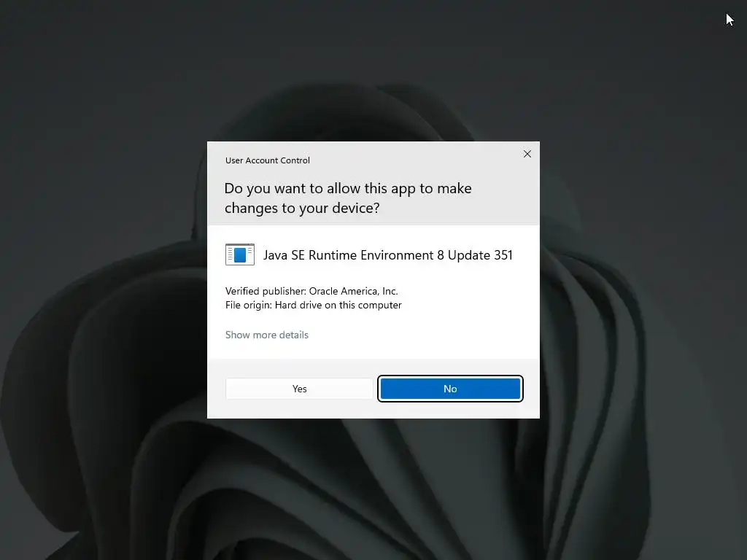This screenshot has width=747, height=560.
Task: Click Yes to allow the Java installer
Action: [299, 389]
